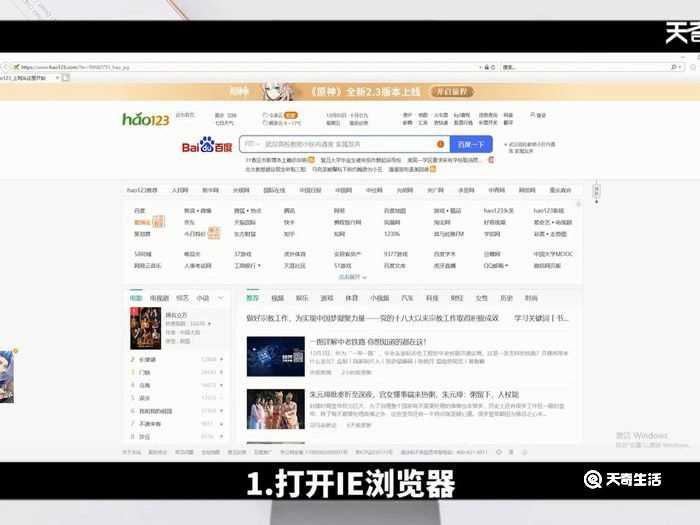Select the 游戏 news tab
The width and height of the screenshot is (700, 525).
pos(327,298)
